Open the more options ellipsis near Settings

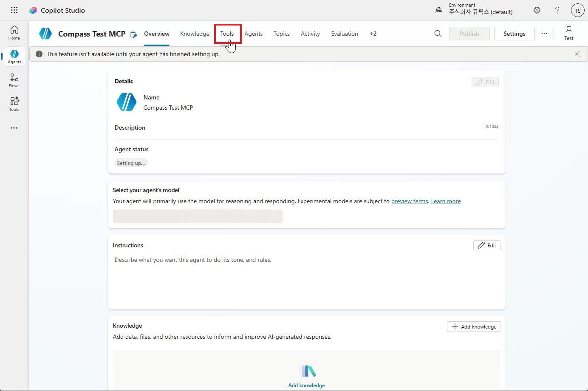pyautogui.click(x=544, y=34)
